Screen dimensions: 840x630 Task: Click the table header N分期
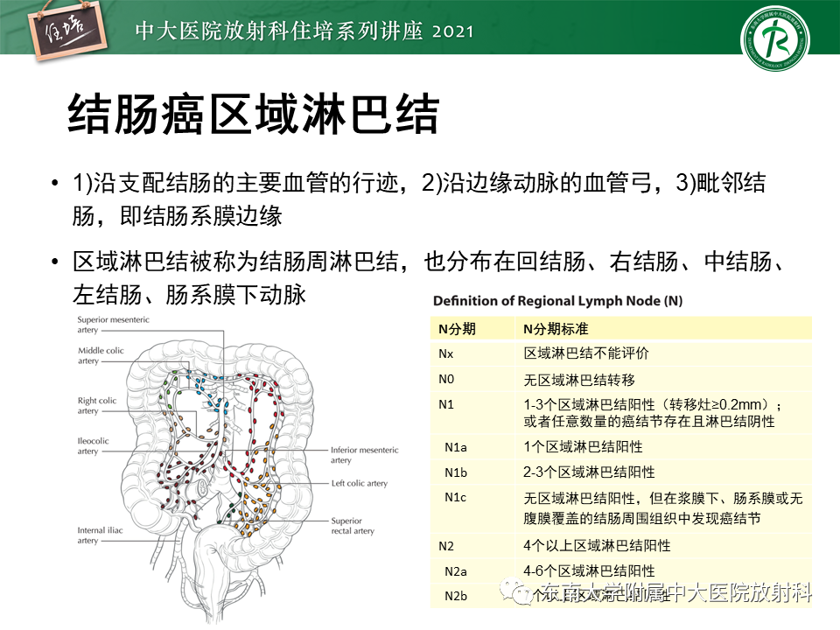click(x=457, y=329)
